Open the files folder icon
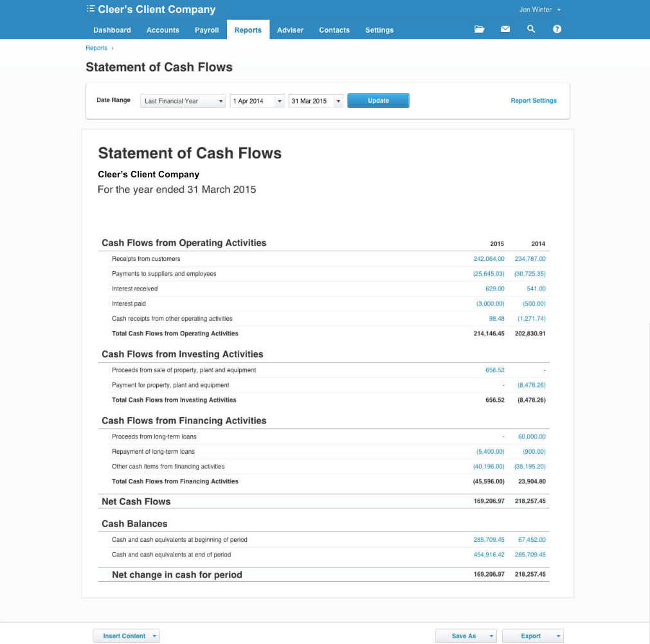Screen dimensions: 650x644 point(479,29)
